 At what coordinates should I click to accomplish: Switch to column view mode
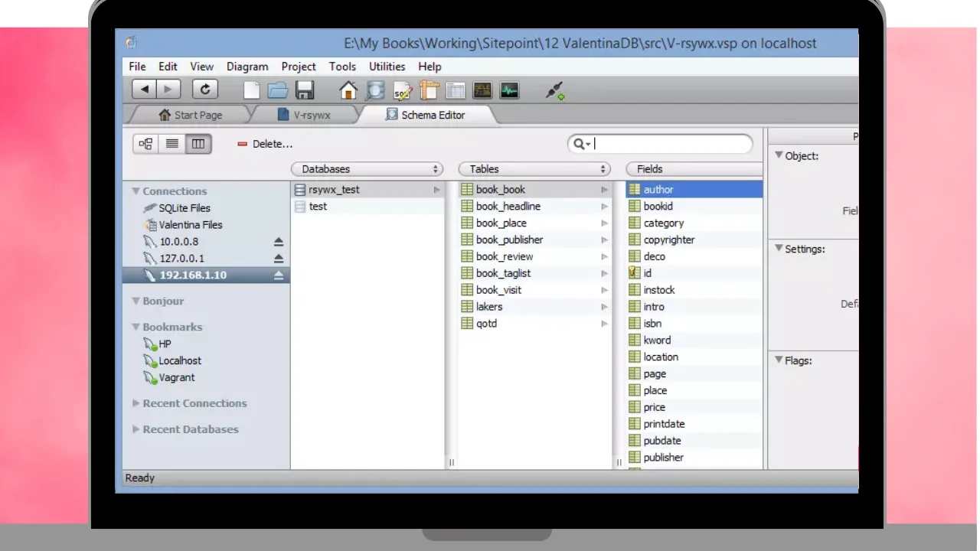(x=198, y=143)
